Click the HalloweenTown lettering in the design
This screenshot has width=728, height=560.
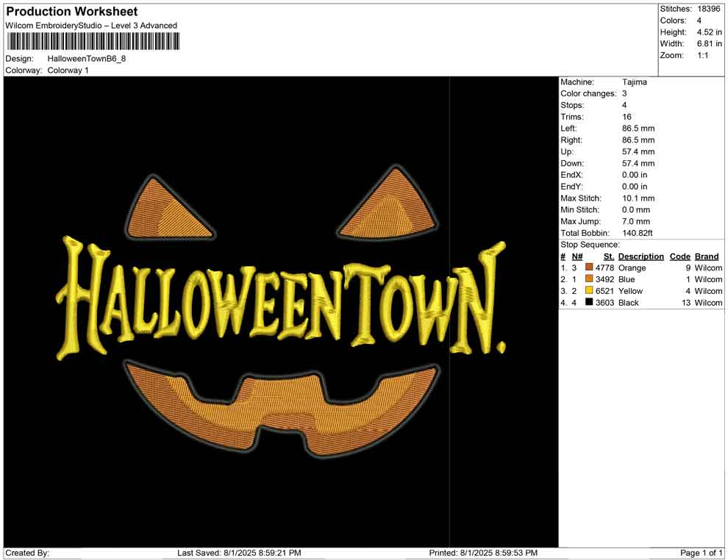click(x=282, y=298)
